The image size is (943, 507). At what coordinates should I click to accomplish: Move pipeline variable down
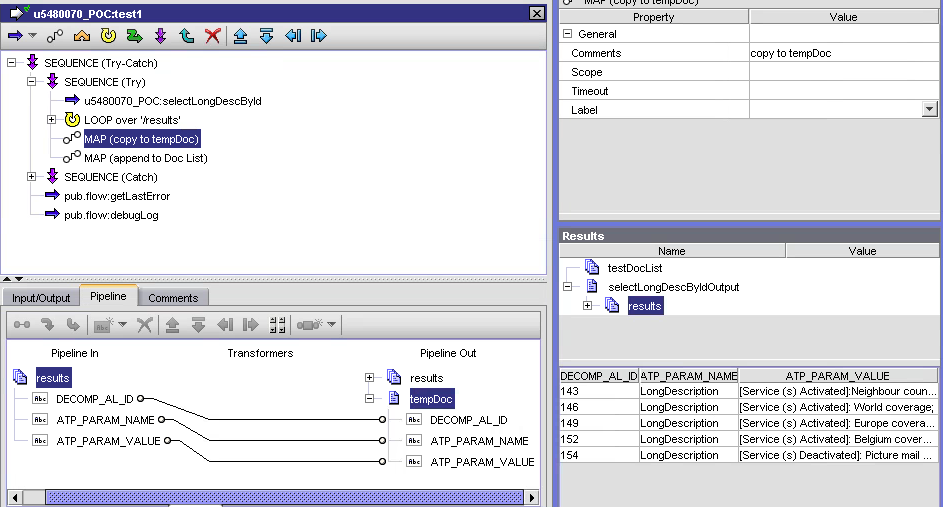click(198, 325)
